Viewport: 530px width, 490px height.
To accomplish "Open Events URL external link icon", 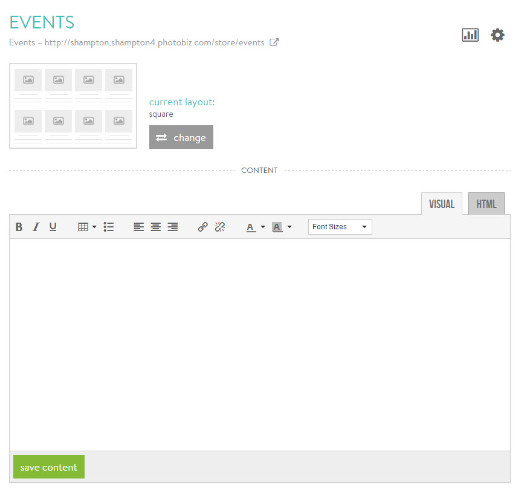I will pyautogui.click(x=274, y=42).
